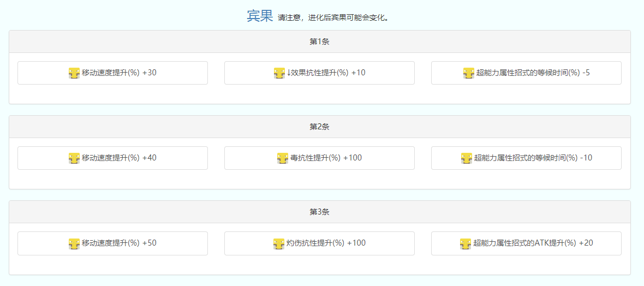Pick the 超能力属性招式的ATK提升(%) +20 bonus
The width and height of the screenshot is (644, 286).
[526, 243]
